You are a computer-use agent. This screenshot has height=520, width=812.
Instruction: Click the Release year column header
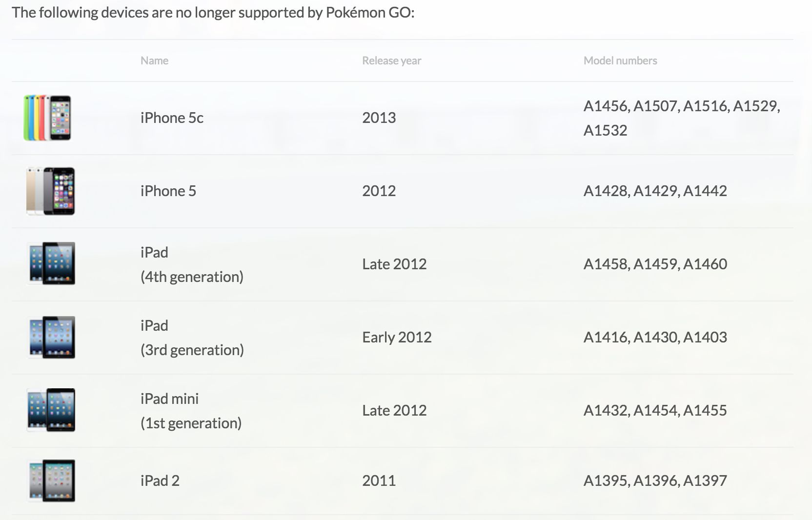(391, 60)
